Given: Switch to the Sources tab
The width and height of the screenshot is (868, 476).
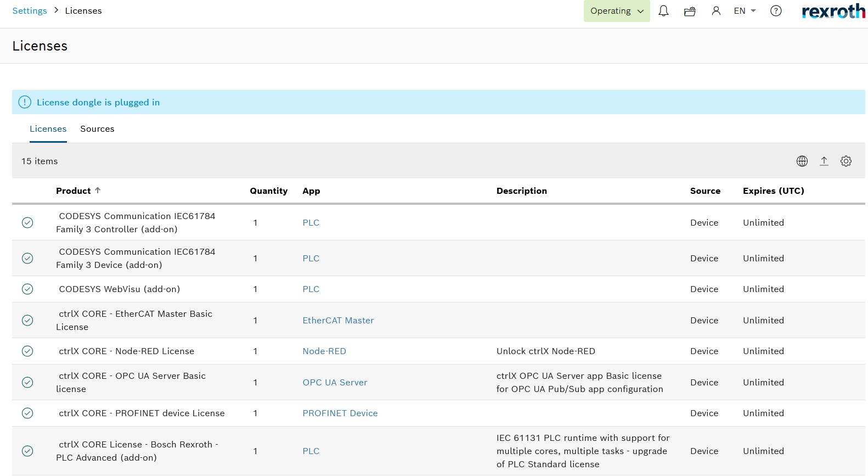Looking at the screenshot, I should (x=97, y=129).
